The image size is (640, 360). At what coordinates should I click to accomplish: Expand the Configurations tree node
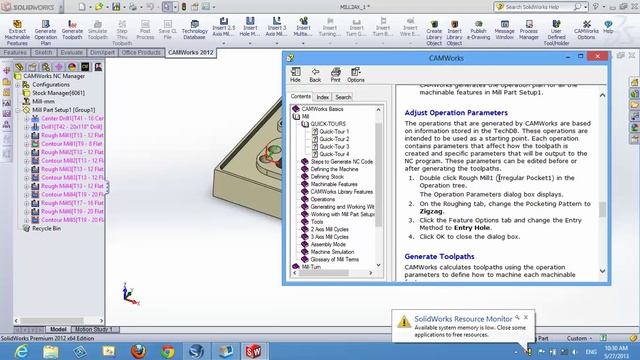point(18,85)
